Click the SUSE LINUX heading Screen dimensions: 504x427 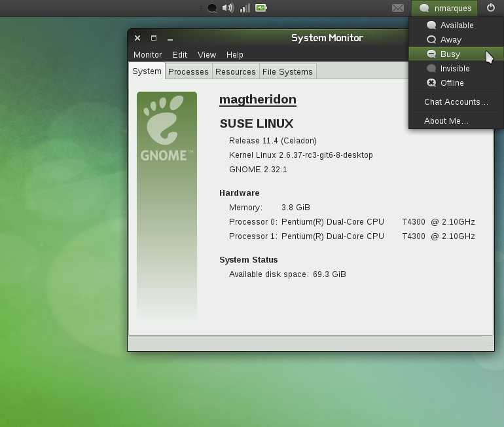click(257, 124)
